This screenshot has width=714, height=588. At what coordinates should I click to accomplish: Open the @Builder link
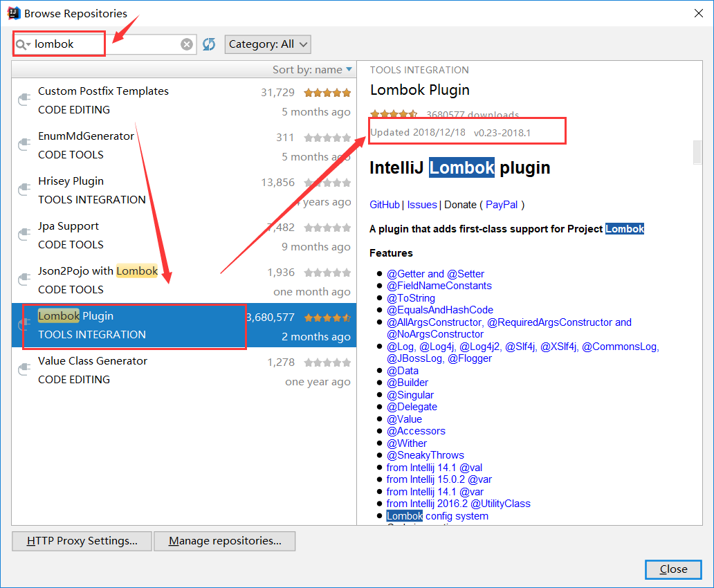407,383
